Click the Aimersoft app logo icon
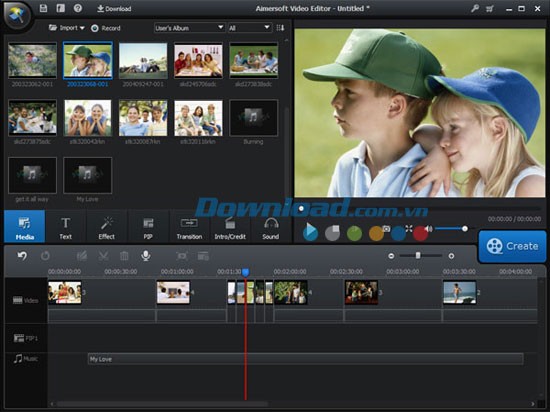Screen dimensions: 550x412 [16, 15]
